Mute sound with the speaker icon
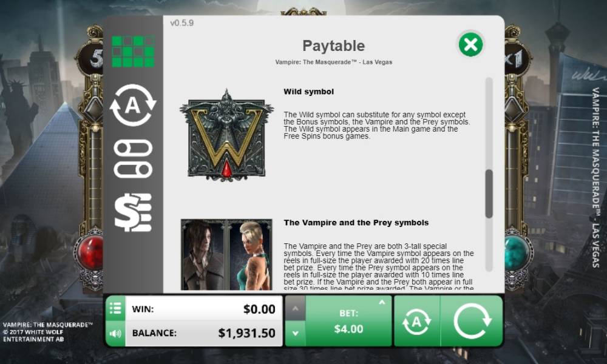This screenshot has height=364, width=607. [x=115, y=334]
